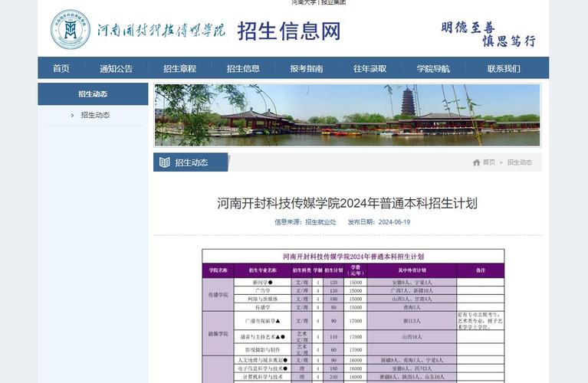The height and width of the screenshot is (383, 588).
Task: Open 通知公告 in the navigation bar
Action: point(117,69)
